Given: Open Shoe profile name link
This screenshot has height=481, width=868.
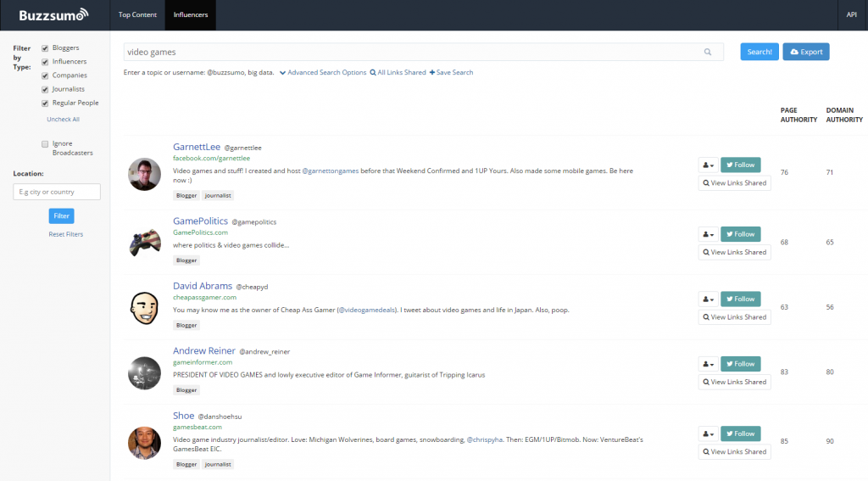Looking at the screenshot, I should pos(184,416).
